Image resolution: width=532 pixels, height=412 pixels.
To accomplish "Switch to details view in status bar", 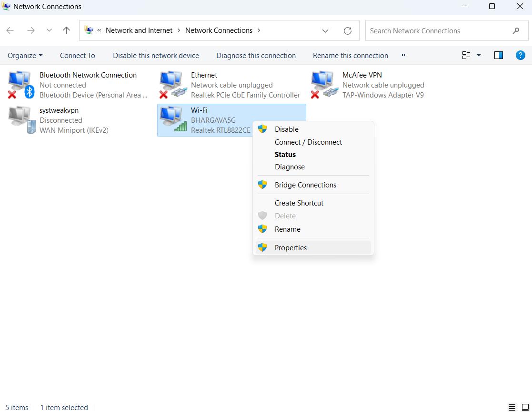I will 512,407.
